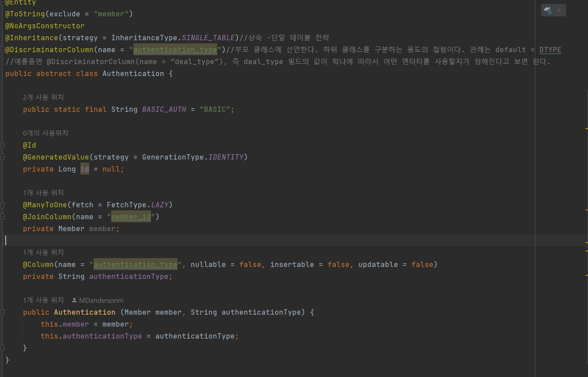The width and height of the screenshot is (588, 377).
Task: Toggle fold marker at constructor closing brace
Action: pos(3,348)
